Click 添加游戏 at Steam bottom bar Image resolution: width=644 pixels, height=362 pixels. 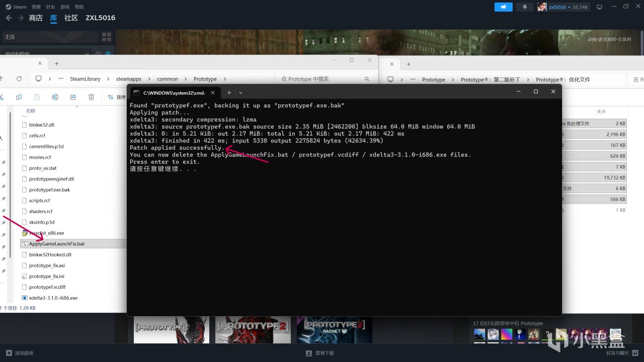point(24,353)
